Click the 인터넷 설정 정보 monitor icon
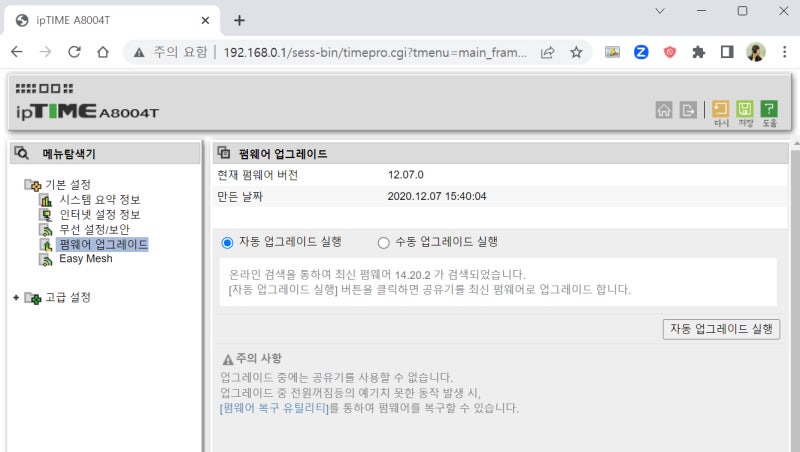 (x=46, y=214)
